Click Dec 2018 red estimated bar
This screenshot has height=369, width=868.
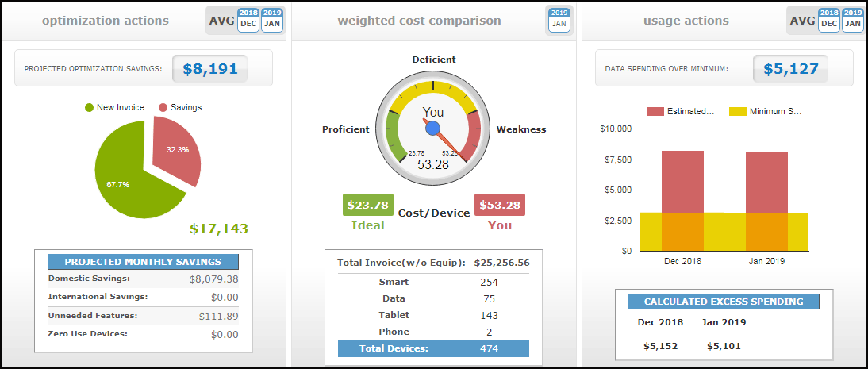click(x=682, y=182)
